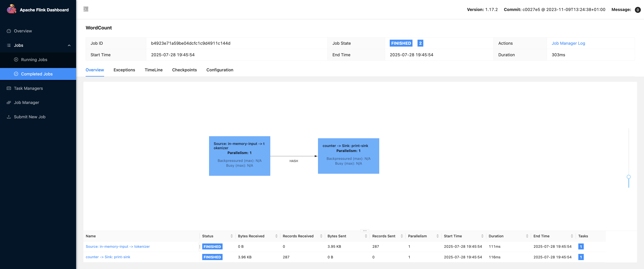Click the 116ms duration cell
The height and width of the screenshot is (269, 644).
click(x=495, y=257)
